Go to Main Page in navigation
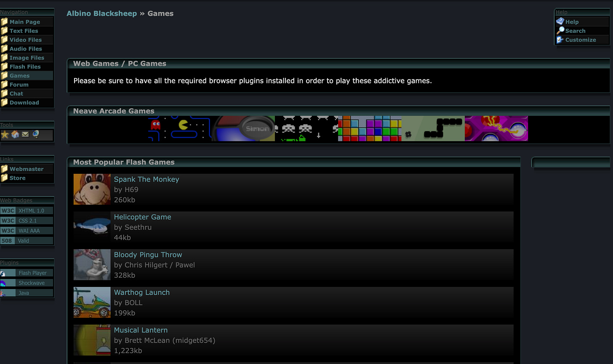Screen dimensions: 613x364 (x=27, y=22)
